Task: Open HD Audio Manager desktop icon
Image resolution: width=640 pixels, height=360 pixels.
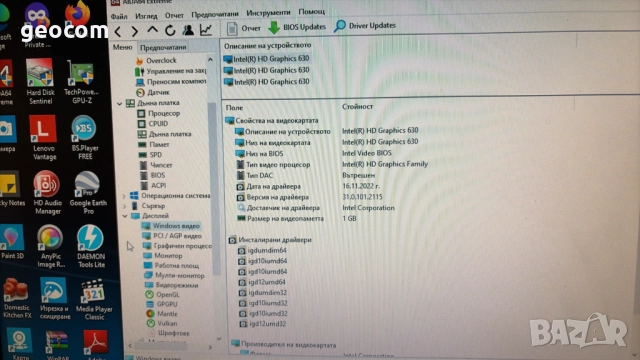Action: pos(47,193)
